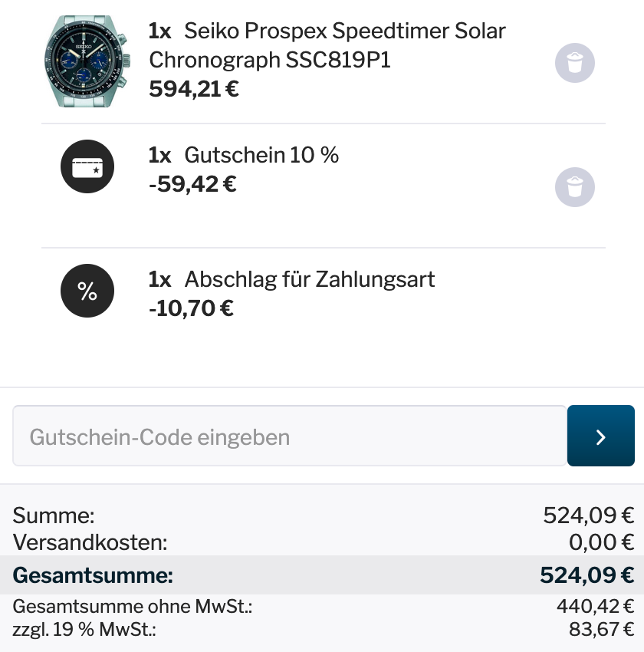
Task: Click the 1x quantity beside Seiko Prospex
Action: (x=160, y=31)
